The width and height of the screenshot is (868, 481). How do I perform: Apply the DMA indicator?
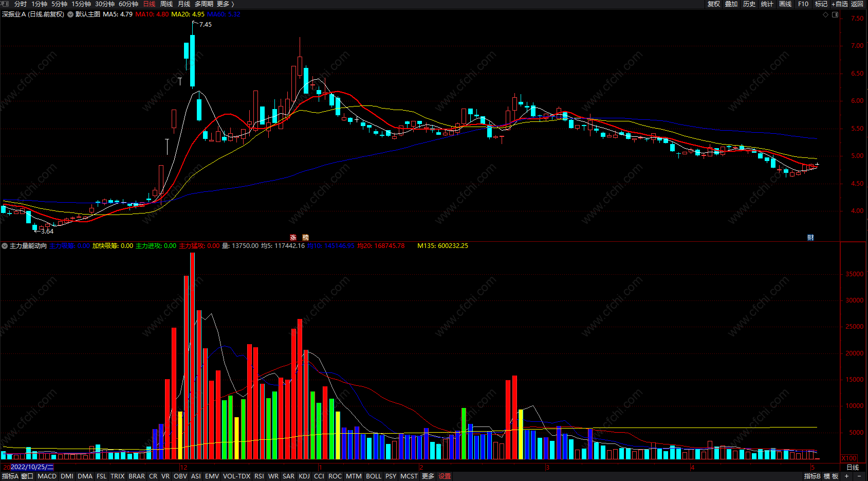coord(85,476)
